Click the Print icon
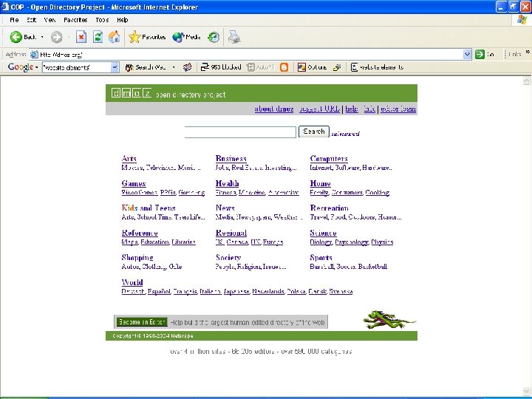 234,37
